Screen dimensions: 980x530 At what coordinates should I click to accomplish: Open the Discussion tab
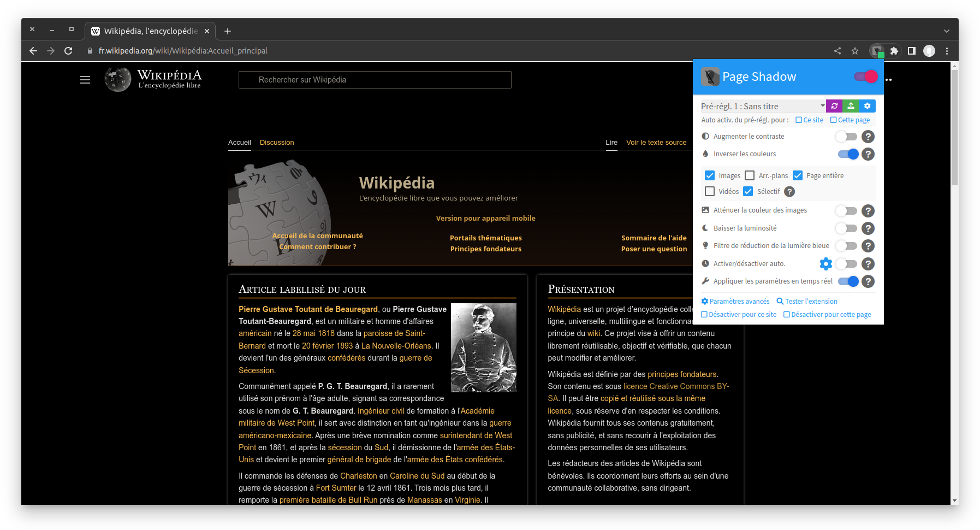coord(277,143)
